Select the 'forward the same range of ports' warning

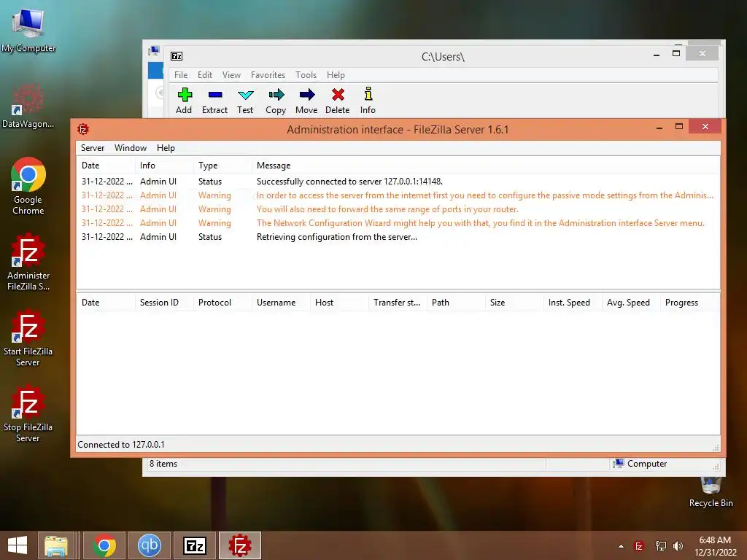point(398,209)
